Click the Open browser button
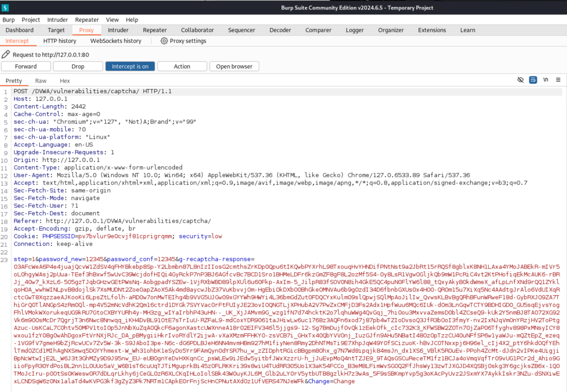 coord(234,66)
